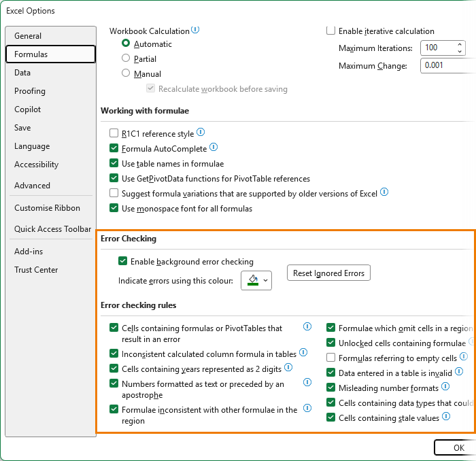Click Maximum Iterations spinner arrows

(x=460, y=48)
